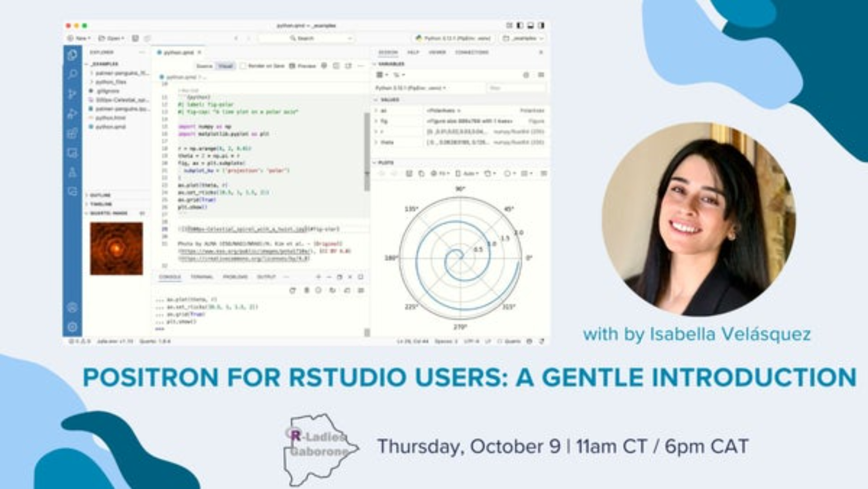Click the Explorer icon in activity bar
The height and width of the screenshot is (489, 868).
(x=72, y=55)
